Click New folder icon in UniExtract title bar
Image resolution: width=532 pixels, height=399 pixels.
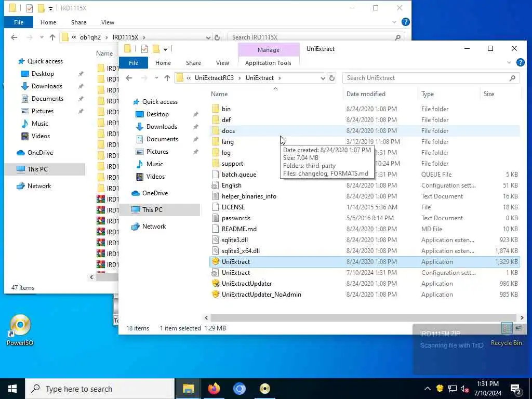tap(156, 49)
